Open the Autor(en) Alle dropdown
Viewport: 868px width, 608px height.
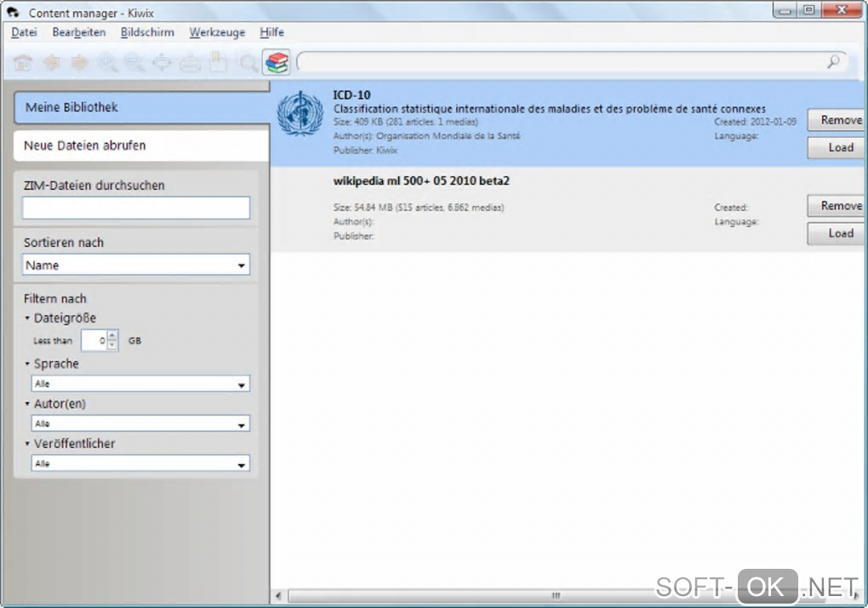[140, 423]
